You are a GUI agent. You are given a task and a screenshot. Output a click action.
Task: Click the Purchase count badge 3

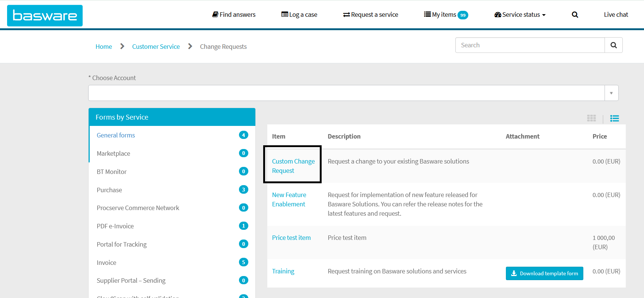point(243,190)
